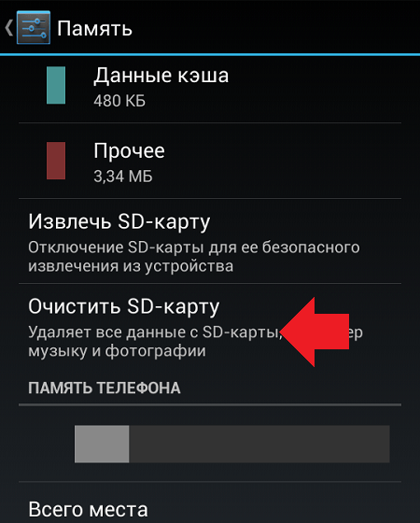The width and height of the screenshot is (420, 523).
Task: Select the teal cache data color swatch
Action: [x=56, y=85]
